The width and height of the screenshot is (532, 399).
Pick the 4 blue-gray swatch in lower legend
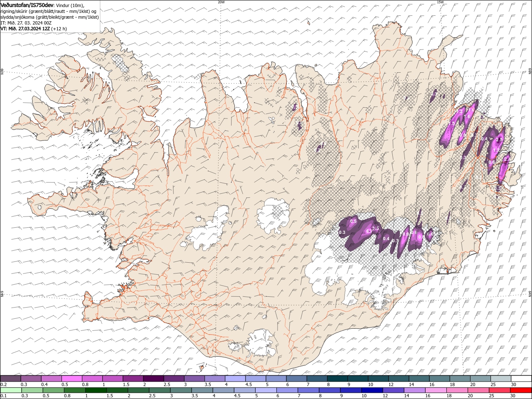tap(223, 390)
